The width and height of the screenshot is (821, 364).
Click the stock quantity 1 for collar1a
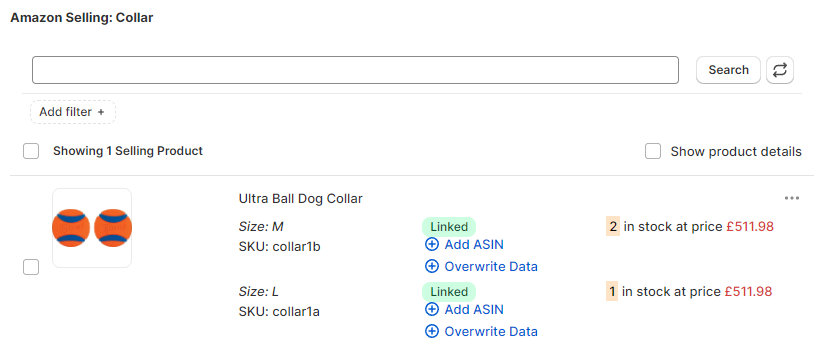tap(612, 292)
